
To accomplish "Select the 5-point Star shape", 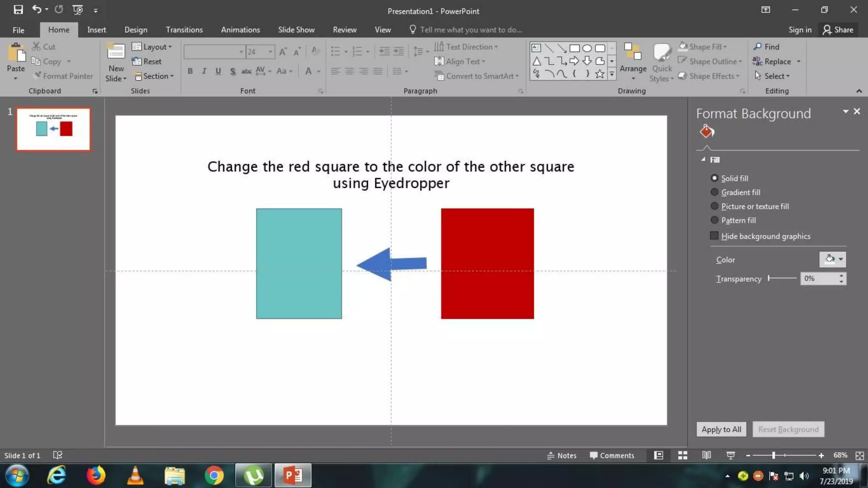I will (x=600, y=74).
